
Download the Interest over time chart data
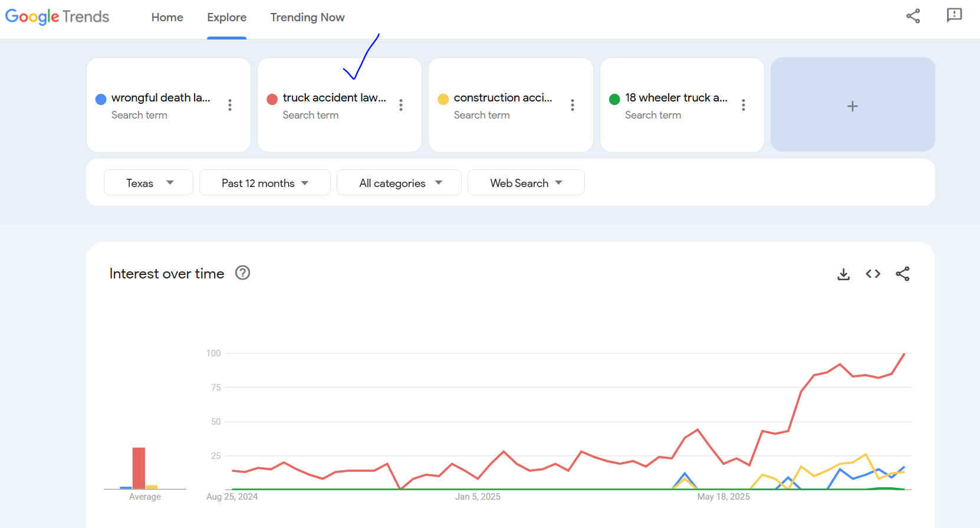[x=844, y=274]
